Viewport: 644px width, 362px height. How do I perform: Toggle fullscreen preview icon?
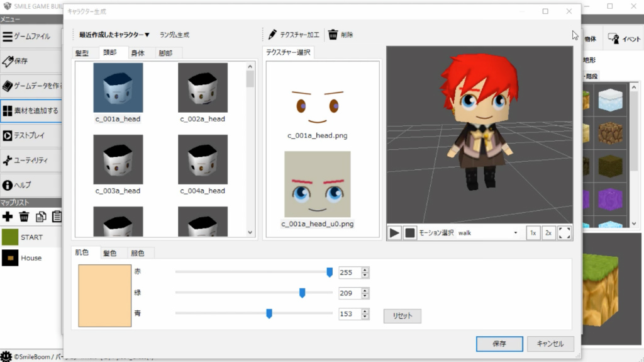point(565,233)
